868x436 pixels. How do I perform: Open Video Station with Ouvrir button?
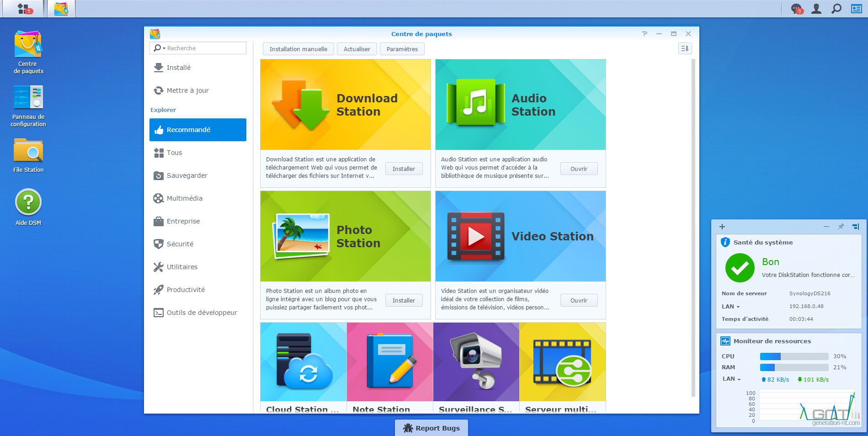[x=579, y=300]
